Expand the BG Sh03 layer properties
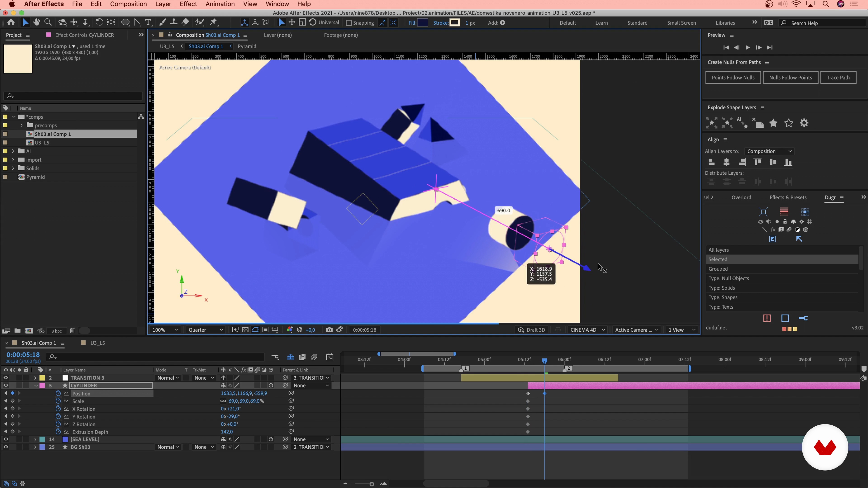 35,447
